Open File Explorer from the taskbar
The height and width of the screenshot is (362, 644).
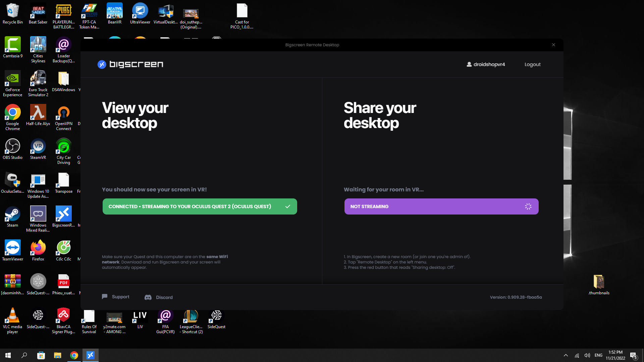click(58, 355)
